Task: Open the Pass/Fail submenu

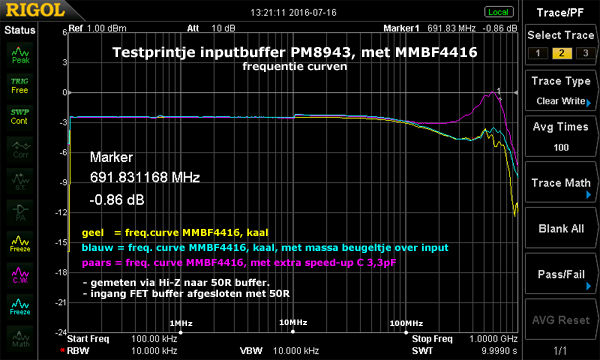Action: click(x=561, y=275)
